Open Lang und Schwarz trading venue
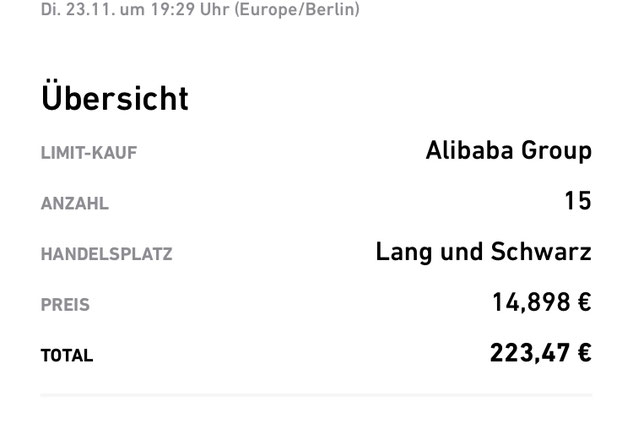Image resolution: width=633 pixels, height=429 pixels. pyautogui.click(x=484, y=252)
